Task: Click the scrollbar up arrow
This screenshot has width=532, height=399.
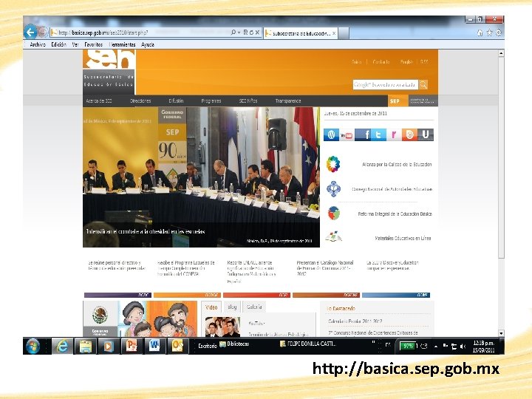Action: tap(501, 53)
